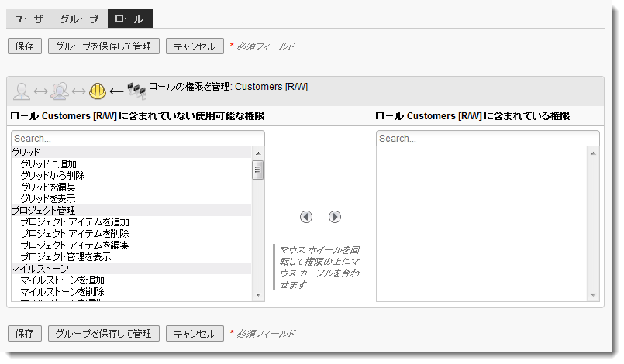The image size is (624, 364).
Task: Select グリッドから削除 permission
Action: coord(131,176)
